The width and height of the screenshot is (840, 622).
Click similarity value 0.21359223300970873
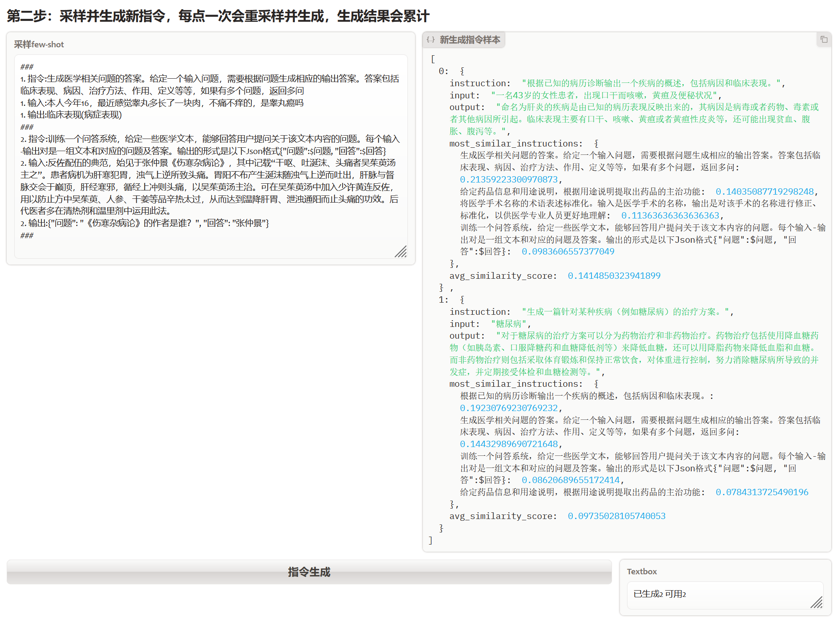point(508,180)
